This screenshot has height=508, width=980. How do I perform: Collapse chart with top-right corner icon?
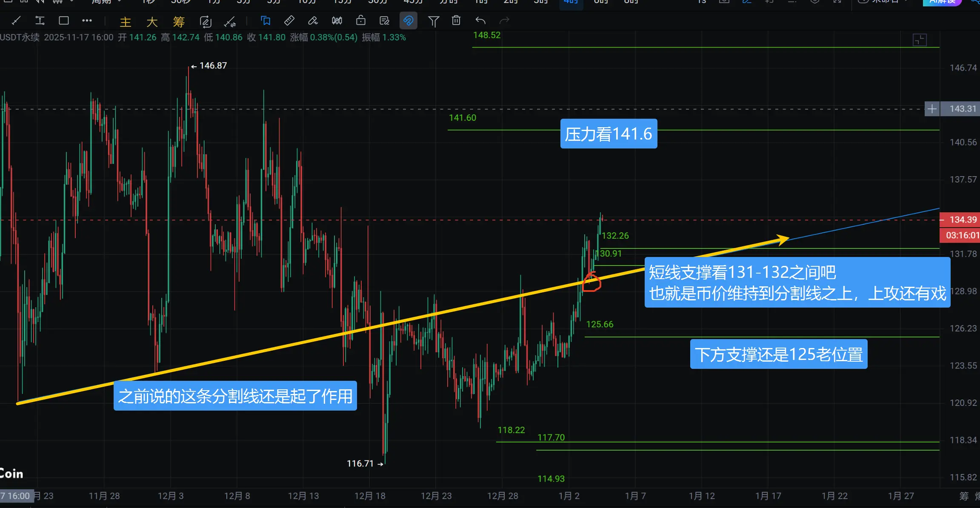920,40
